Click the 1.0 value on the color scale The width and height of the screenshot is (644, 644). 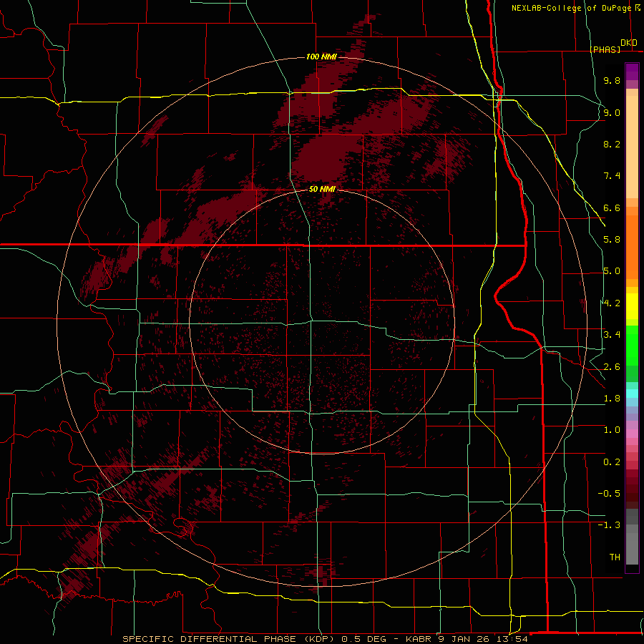pyautogui.click(x=612, y=430)
